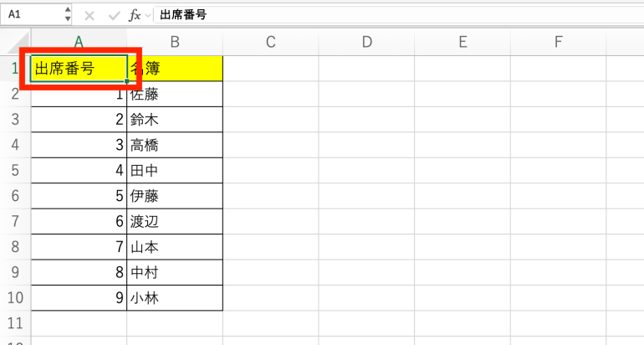Select column C header
644x345 pixels.
point(270,42)
